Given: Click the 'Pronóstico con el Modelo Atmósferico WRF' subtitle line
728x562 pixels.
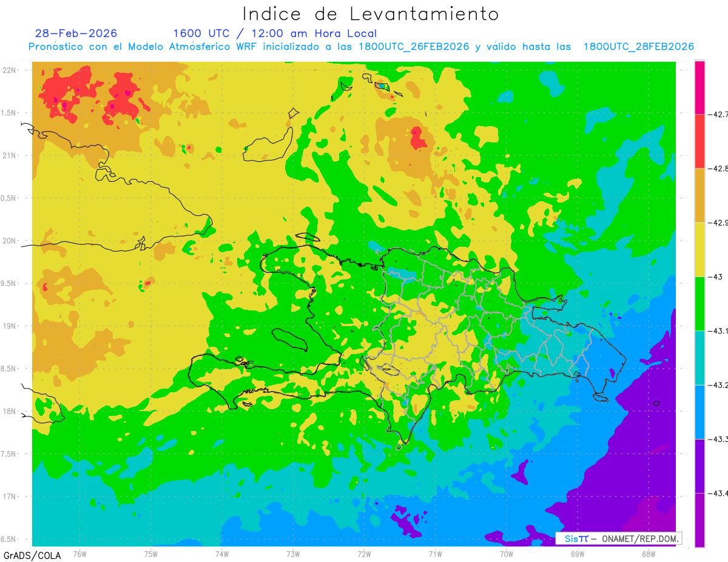Looking at the screenshot, I should pyautogui.click(x=361, y=47).
